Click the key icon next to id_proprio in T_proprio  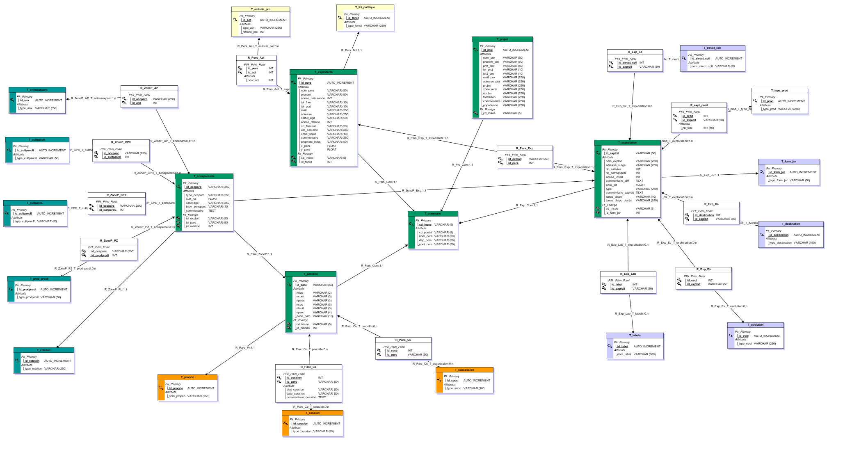pyautogui.click(x=161, y=388)
